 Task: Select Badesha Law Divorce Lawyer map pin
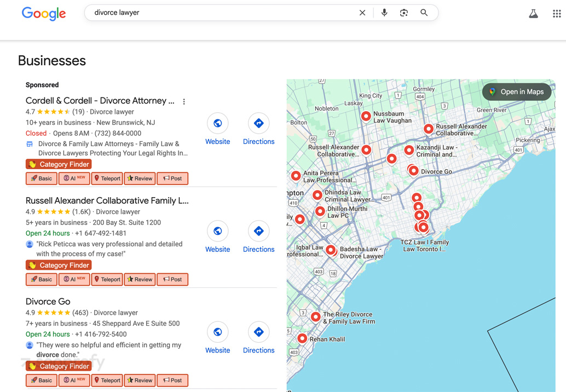[x=331, y=250]
